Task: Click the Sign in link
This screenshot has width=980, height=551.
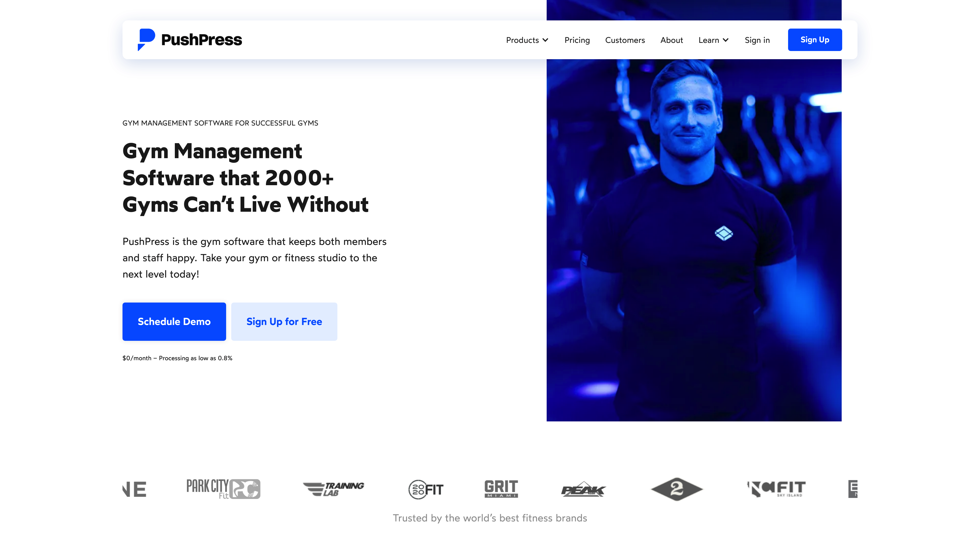Action: [757, 40]
